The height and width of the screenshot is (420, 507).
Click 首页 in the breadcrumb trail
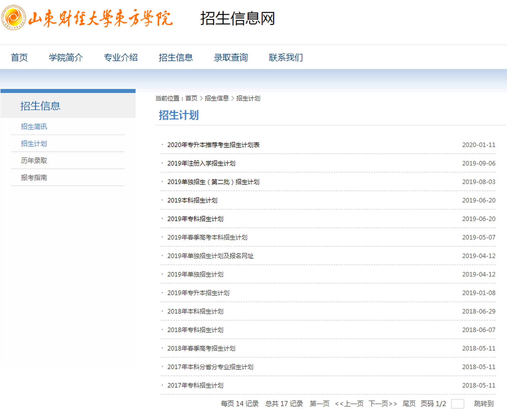(191, 98)
